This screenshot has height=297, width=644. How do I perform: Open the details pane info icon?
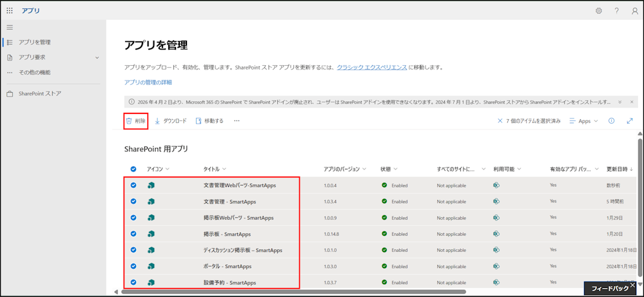pos(611,121)
